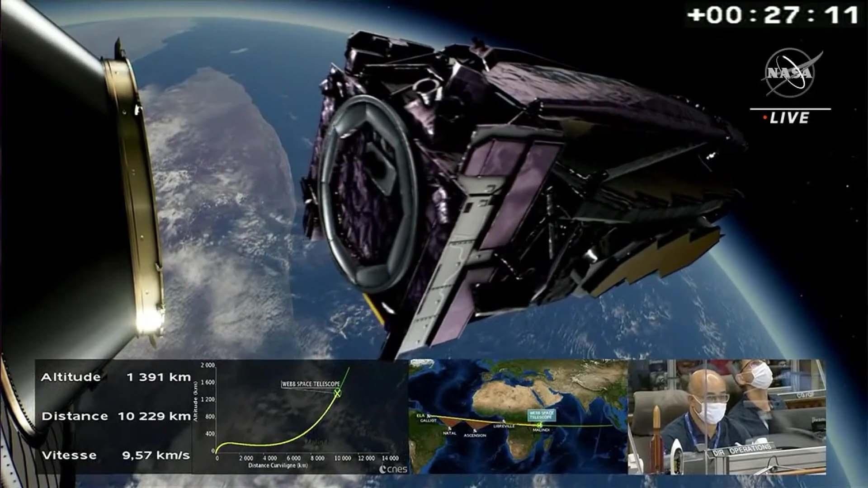Viewport: 868px width, 488px height.
Task: Click the Webb position marker on altitude curve
Action: coord(337,393)
